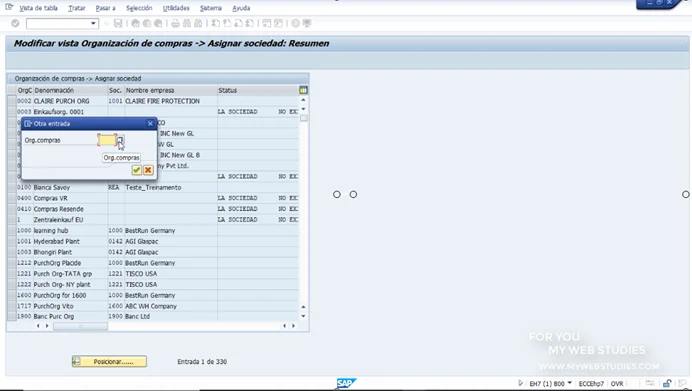Image resolution: width=692 pixels, height=391 pixels.
Task: Click the Find binoculars icon
Action: click(x=187, y=23)
